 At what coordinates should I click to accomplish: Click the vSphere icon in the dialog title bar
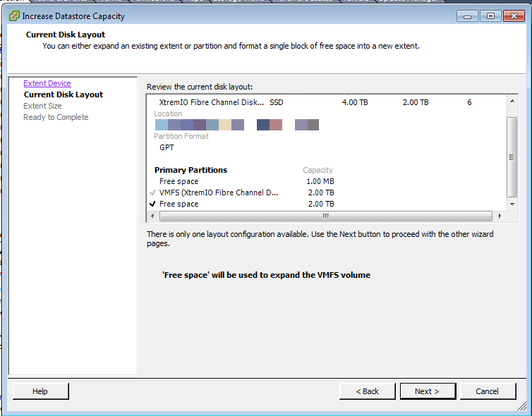14,16
